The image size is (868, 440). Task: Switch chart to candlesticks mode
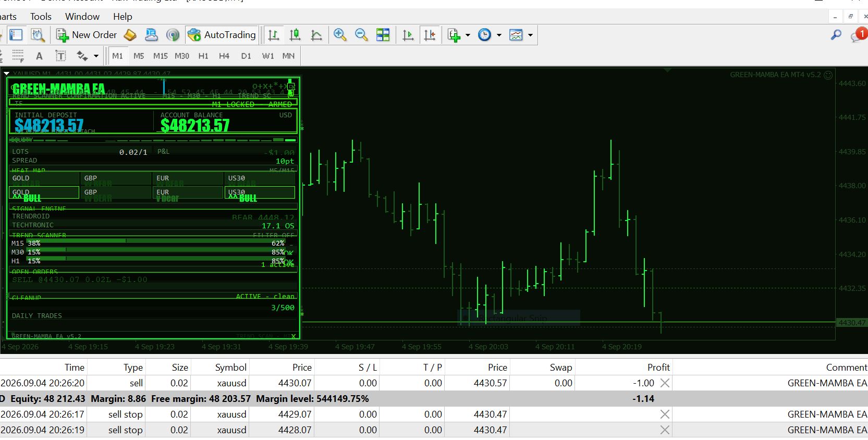(x=295, y=35)
